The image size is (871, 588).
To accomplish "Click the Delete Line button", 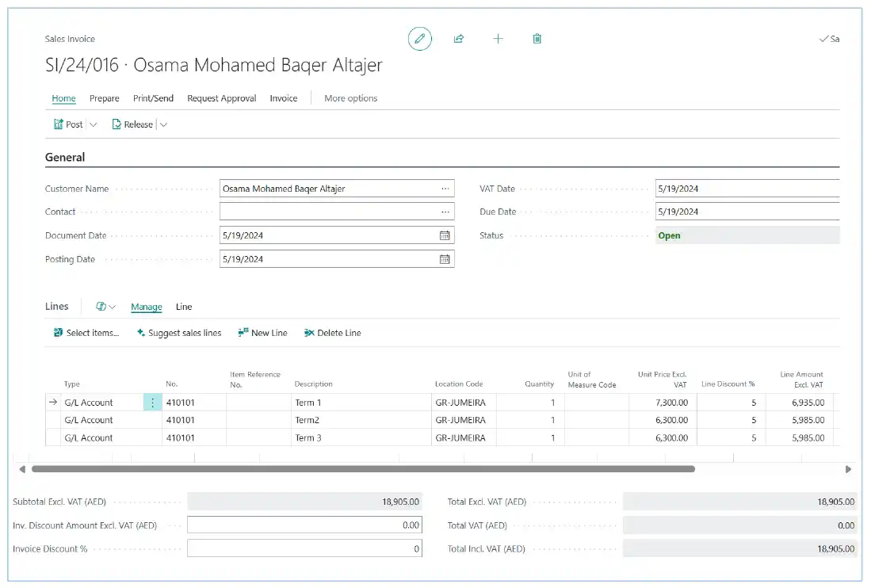I will [x=333, y=333].
